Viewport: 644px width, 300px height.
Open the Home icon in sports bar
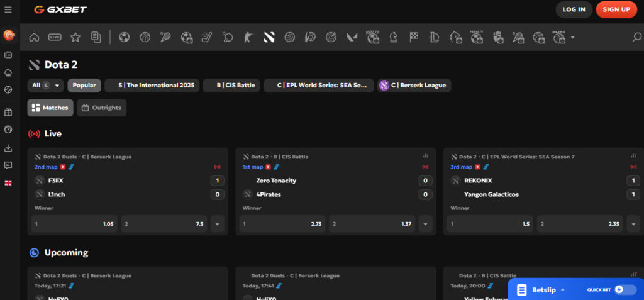tap(34, 37)
